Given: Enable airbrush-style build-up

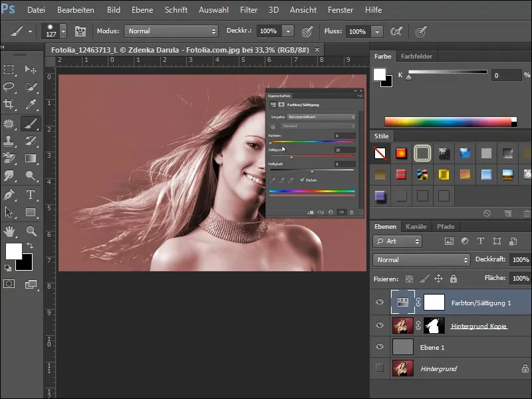Looking at the screenshot, I should click(x=396, y=31).
